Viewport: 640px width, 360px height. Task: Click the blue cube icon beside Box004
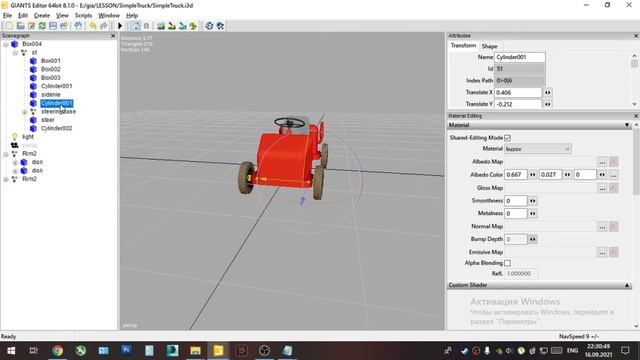(x=15, y=44)
